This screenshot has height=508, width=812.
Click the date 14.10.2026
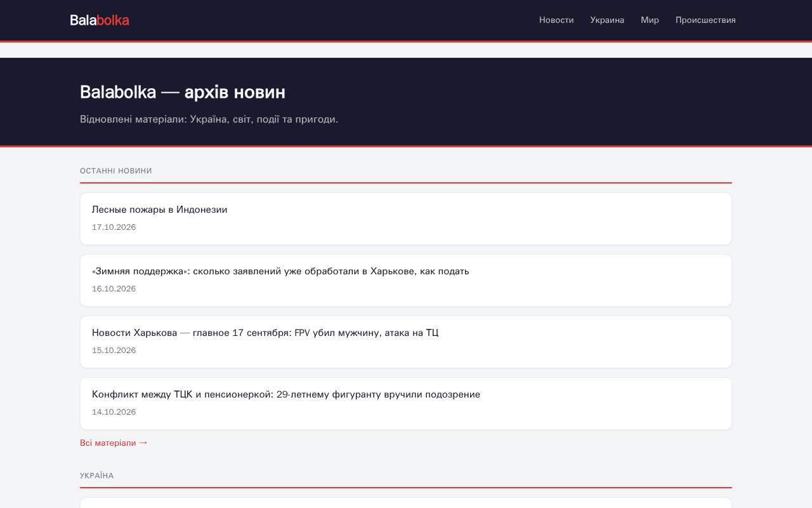[114, 412]
